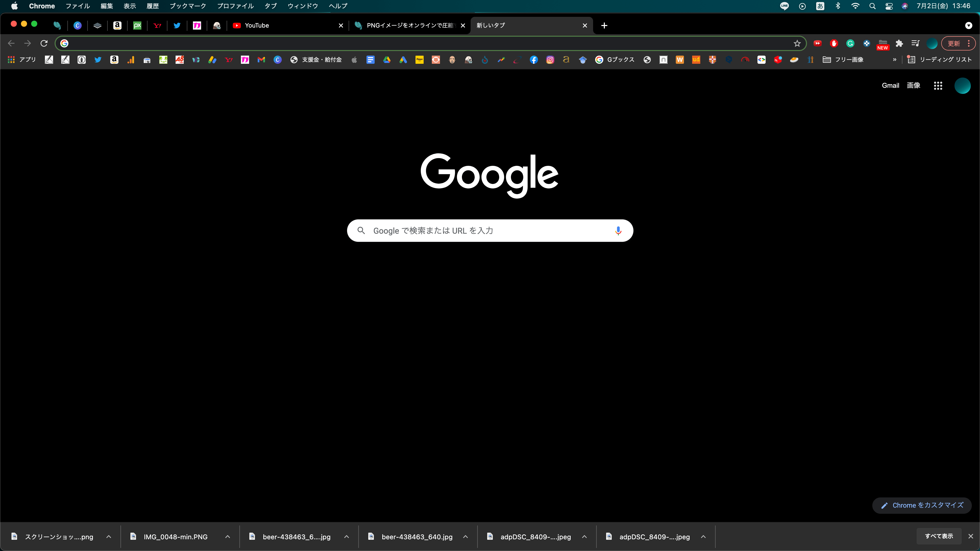Open macOS Control Center toggle icon
980x551 pixels.
point(889,6)
